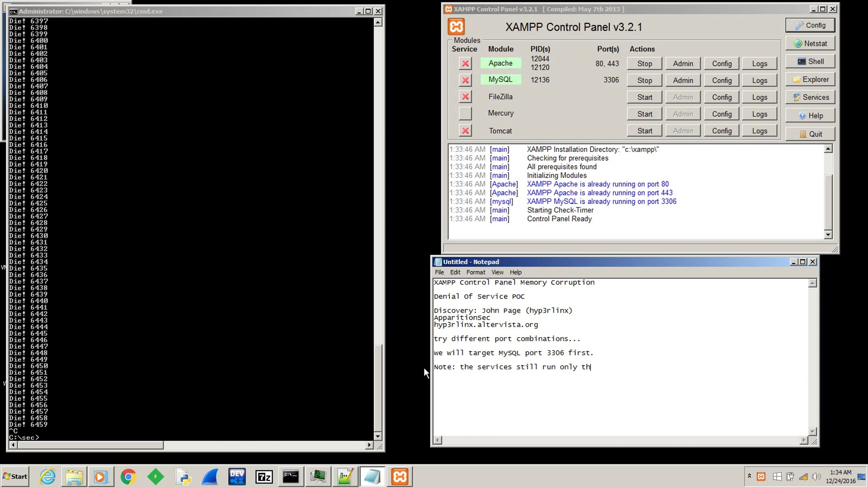Open Windows Explorer folder icon in the taskbar
Viewport: 868px width, 488px height.
tap(74, 476)
